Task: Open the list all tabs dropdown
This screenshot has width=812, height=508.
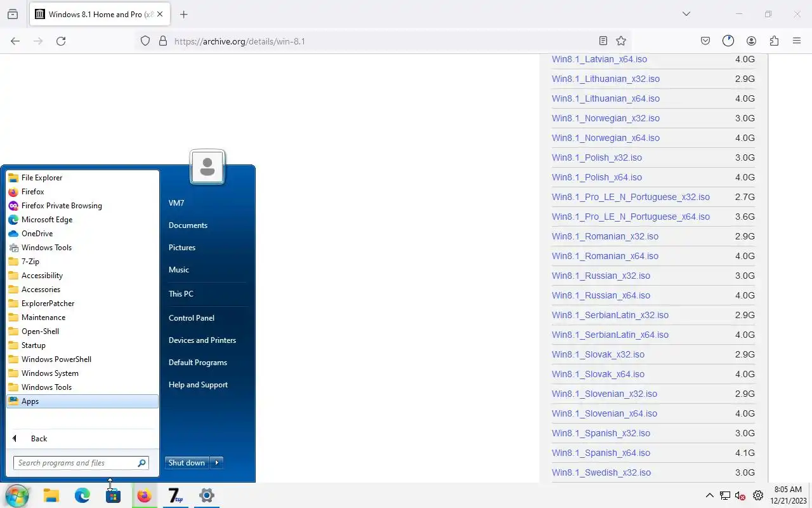Action: click(x=686, y=14)
